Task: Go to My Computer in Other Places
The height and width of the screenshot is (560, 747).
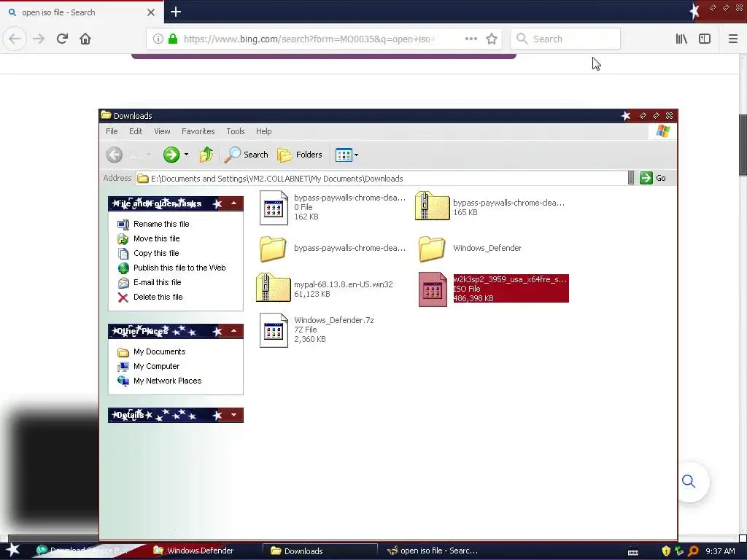Action: point(156,366)
